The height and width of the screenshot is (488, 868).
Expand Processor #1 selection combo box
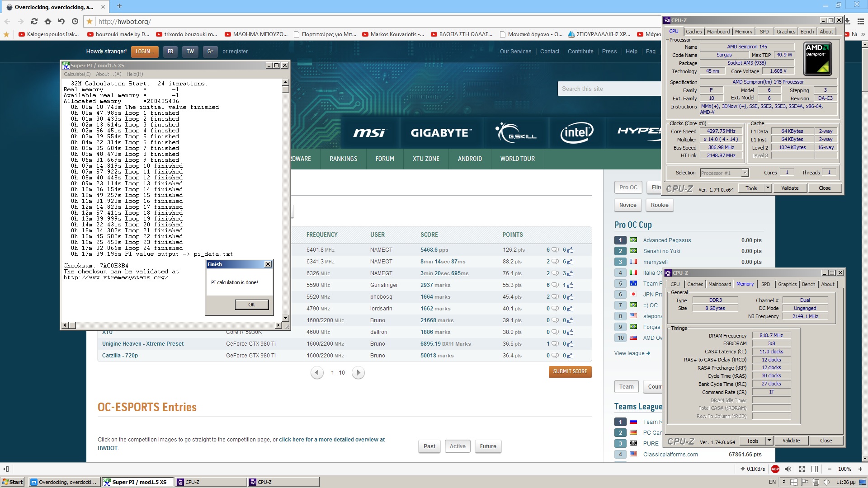745,173
